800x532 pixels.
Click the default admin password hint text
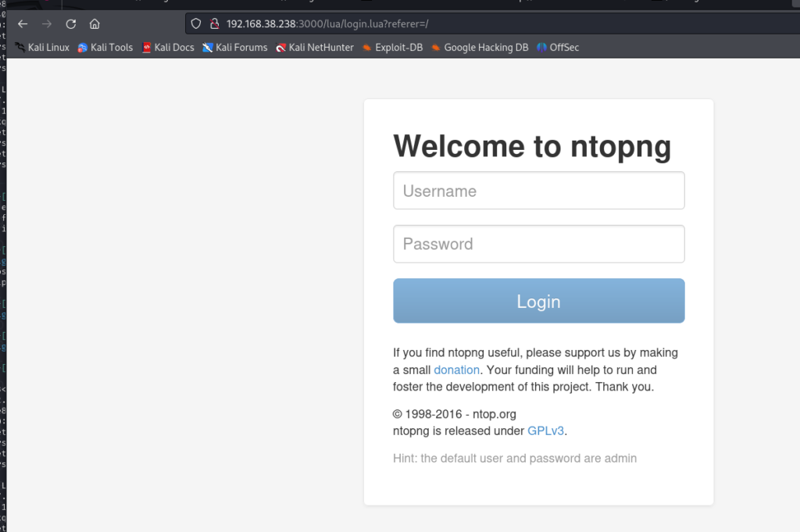point(515,458)
